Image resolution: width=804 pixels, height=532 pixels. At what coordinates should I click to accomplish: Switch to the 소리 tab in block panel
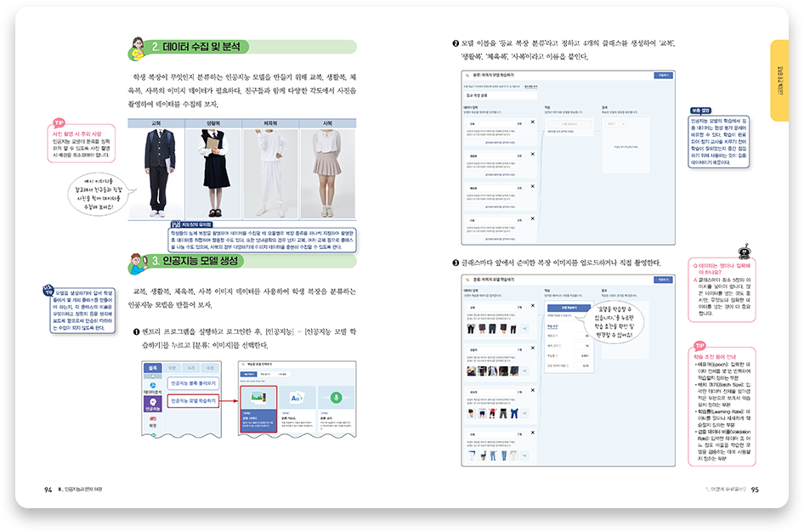(x=190, y=368)
